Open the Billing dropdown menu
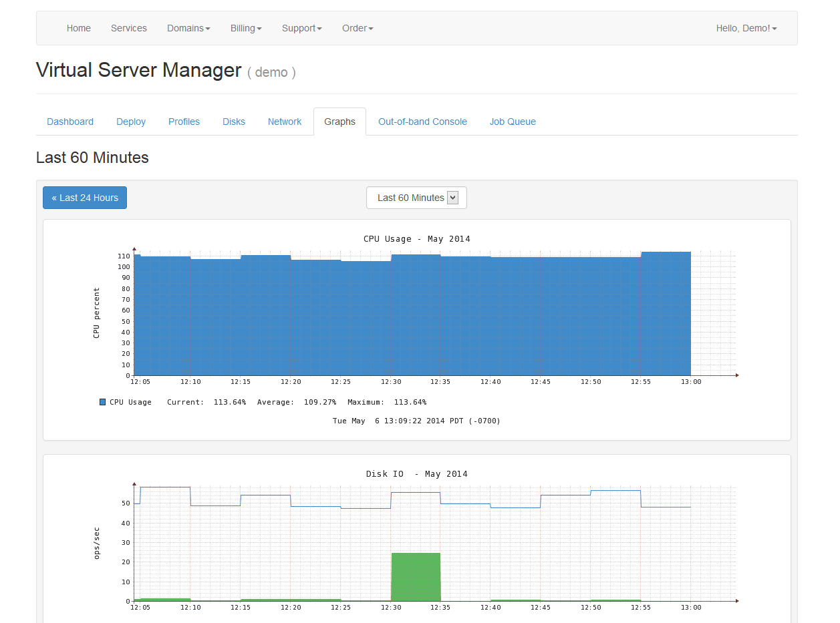This screenshot has height=623, width=840. (x=246, y=28)
